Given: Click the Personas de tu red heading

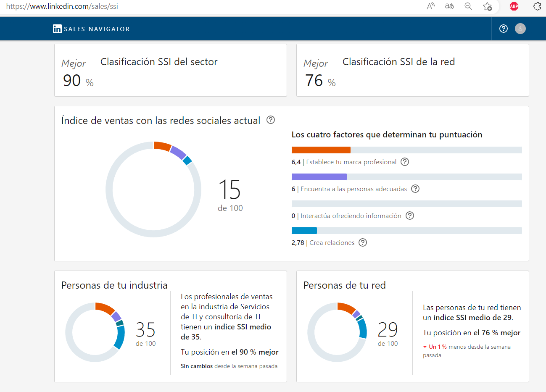Looking at the screenshot, I should point(345,285).
